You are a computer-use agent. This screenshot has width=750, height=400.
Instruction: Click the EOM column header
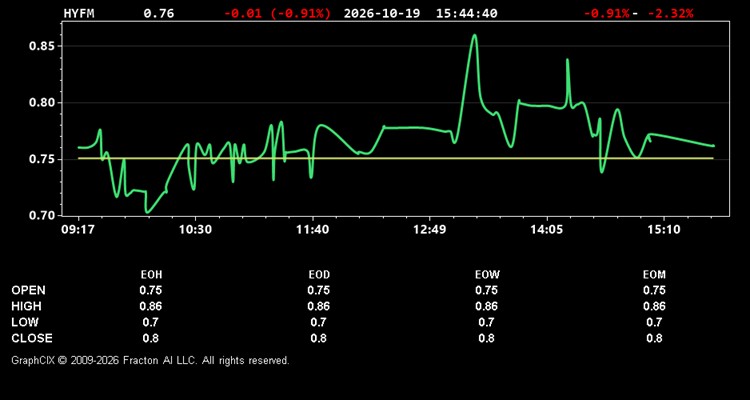pyautogui.click(x=654, y=275)
